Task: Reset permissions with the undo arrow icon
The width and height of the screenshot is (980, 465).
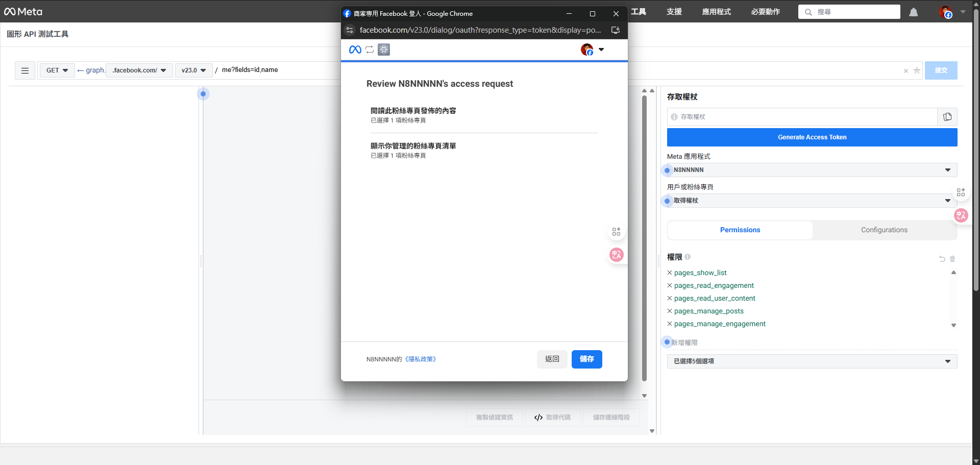Action: click(941, 259)
